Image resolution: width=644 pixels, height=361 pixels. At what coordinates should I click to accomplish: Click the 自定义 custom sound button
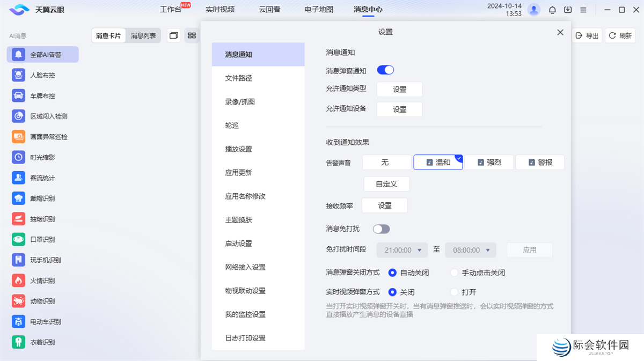[386, 183]
